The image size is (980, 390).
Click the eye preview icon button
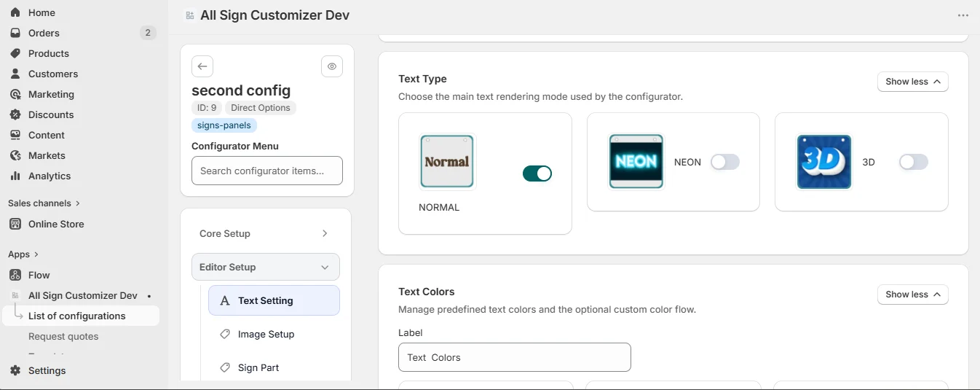pyautogui.click(x=332, y=66)
